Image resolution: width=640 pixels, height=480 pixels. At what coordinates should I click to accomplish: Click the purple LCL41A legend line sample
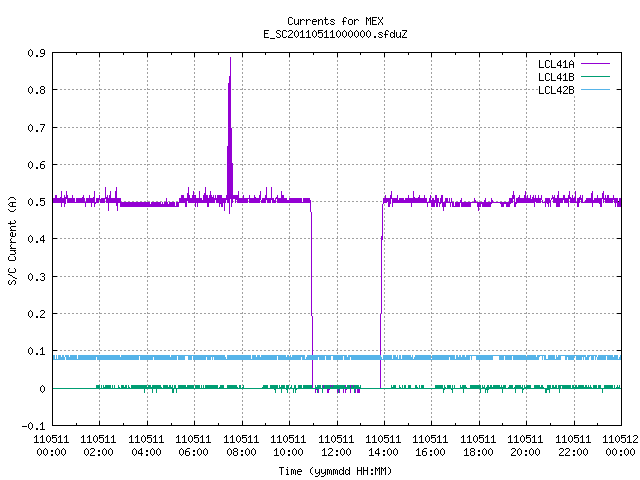coord(595,64)
